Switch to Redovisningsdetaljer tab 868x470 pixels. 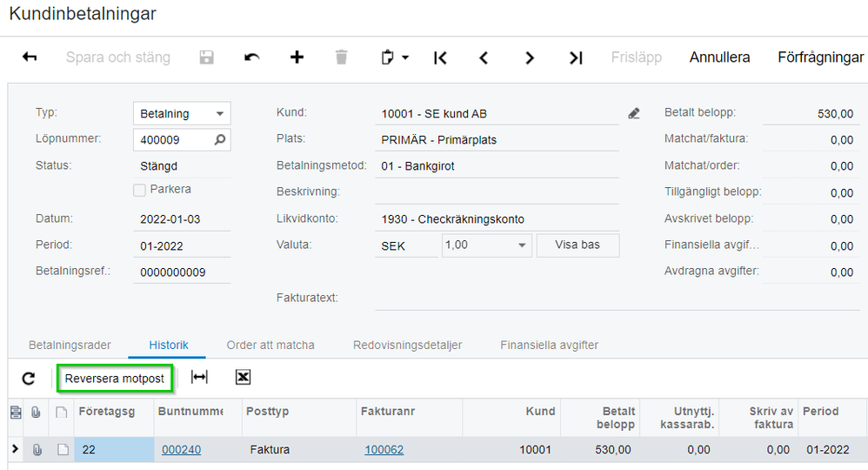tap(407, 345)
